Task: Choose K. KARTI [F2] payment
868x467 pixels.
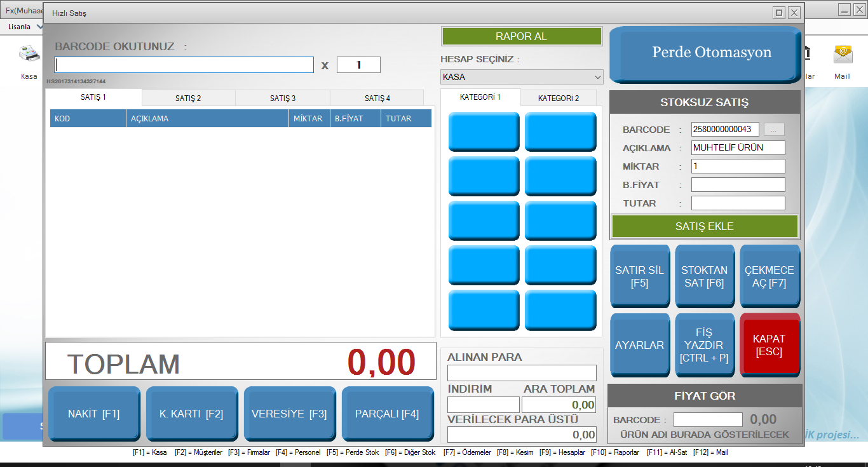Action: pos(191,414)
